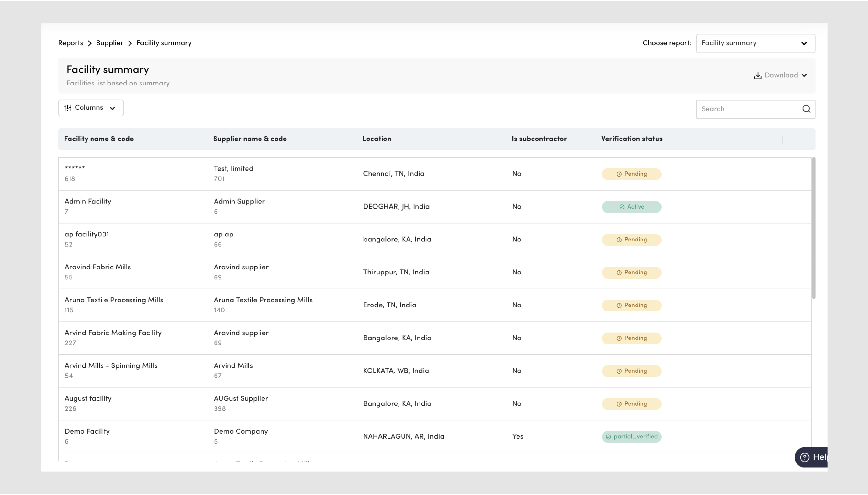Navigate to Supplier breadcrumb link
The width and height of the screenshot is (868, 495).
[x=109, y=43]
